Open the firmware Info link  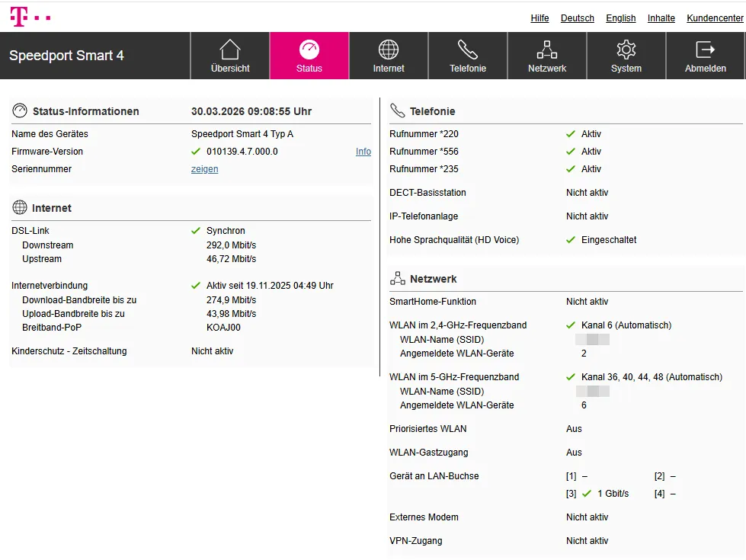pyautogui.click(x=363, y=151)
